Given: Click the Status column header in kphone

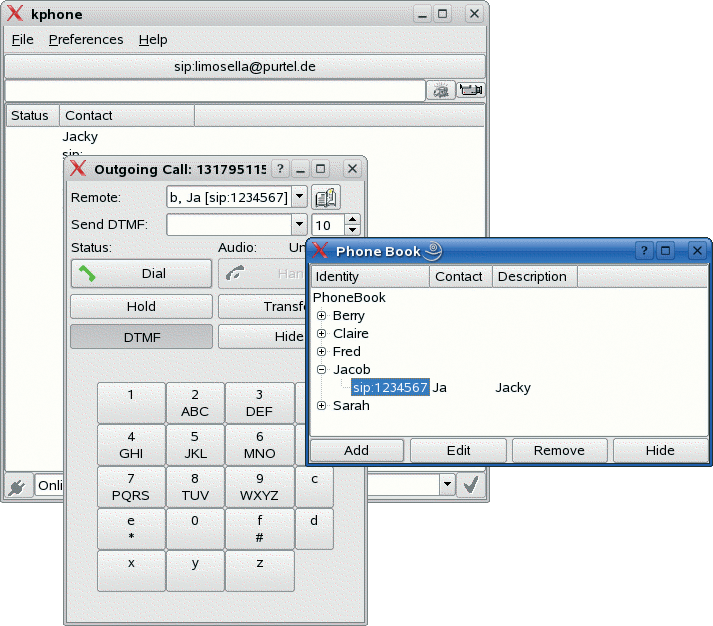Looking at the screenshot, I should pyautogui.click(x=32, y=115).
